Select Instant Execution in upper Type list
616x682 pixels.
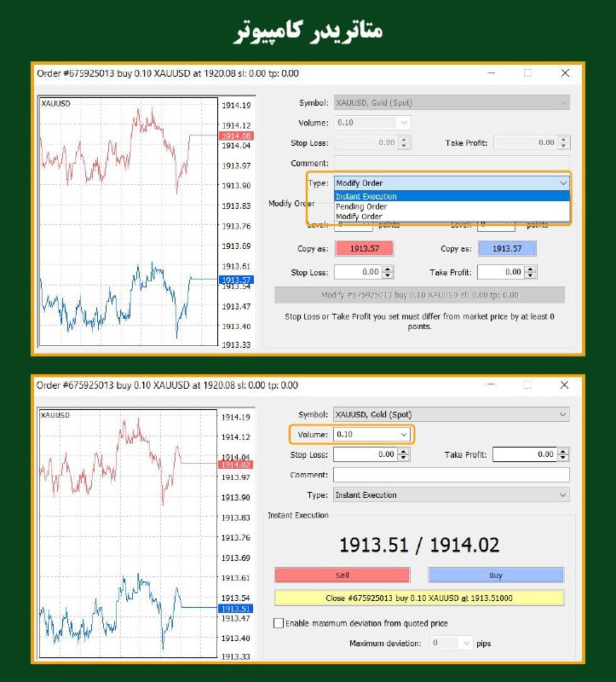click(x=452, y=196)
